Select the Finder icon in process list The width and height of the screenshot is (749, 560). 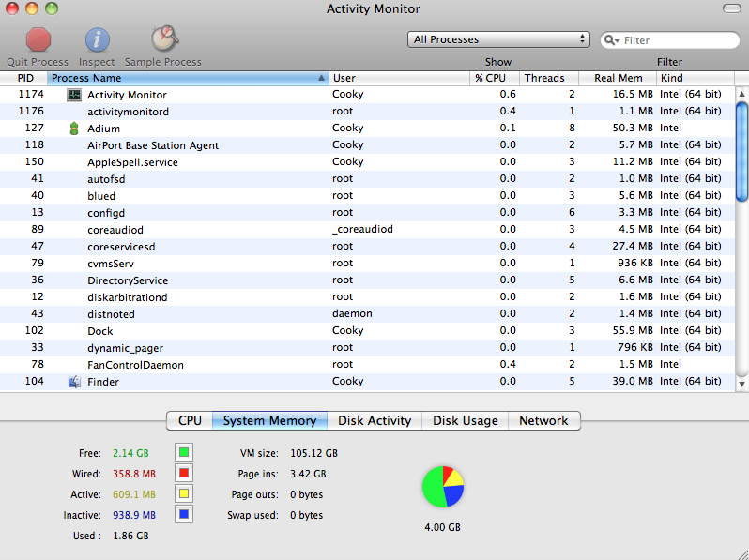click(x=74, y=382)
